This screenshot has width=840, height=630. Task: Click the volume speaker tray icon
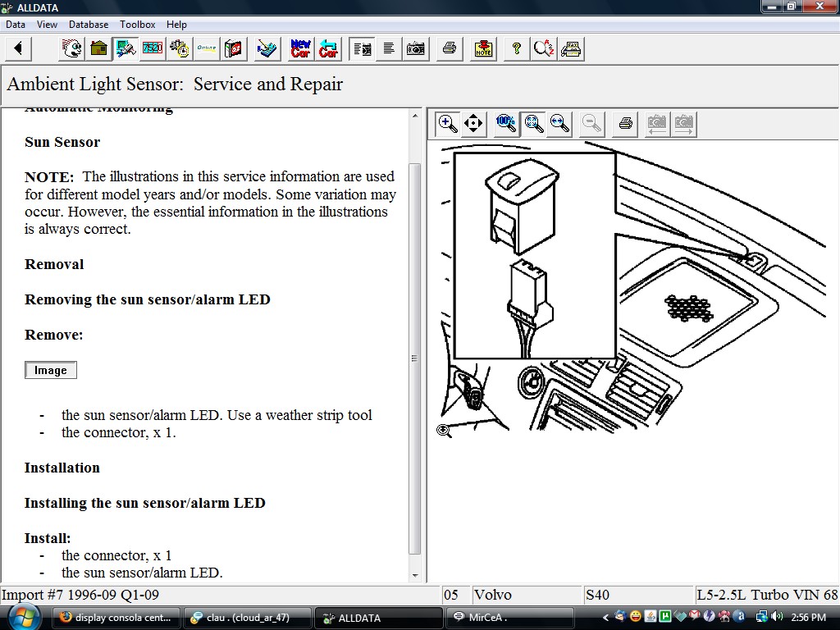pyautogui.click(x=777, y=617)
